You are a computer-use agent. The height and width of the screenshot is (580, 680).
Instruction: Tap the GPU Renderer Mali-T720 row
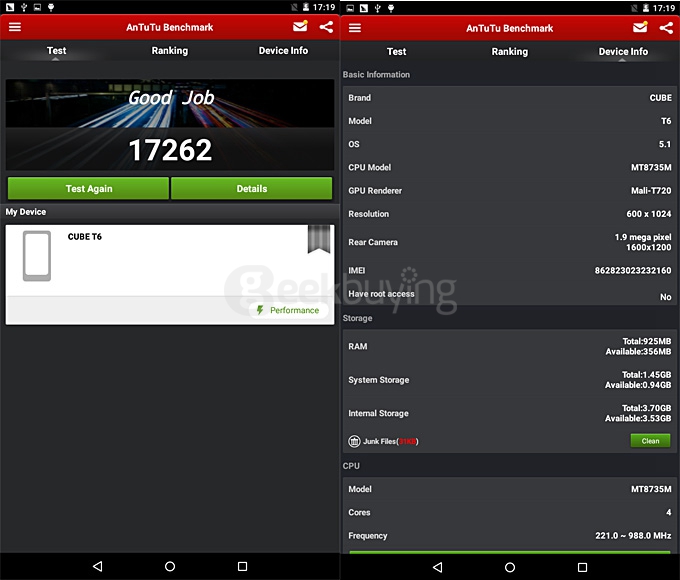point(510,190)
